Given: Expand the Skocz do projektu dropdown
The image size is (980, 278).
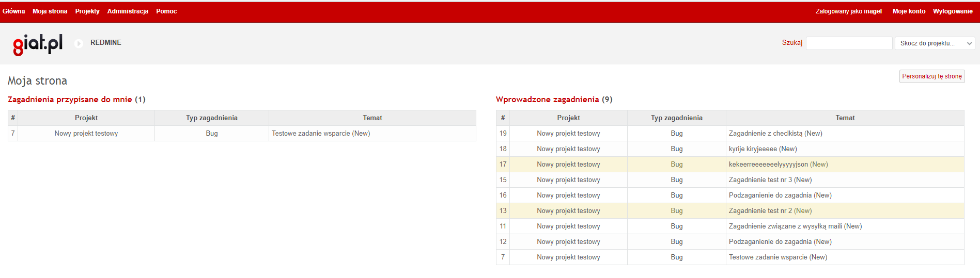Looking at the screenshot, I should (935, 43).
